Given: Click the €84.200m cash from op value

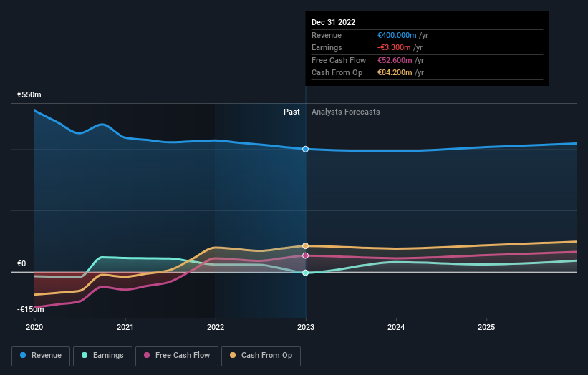Looking at the screenshot, I should point(395,73).
